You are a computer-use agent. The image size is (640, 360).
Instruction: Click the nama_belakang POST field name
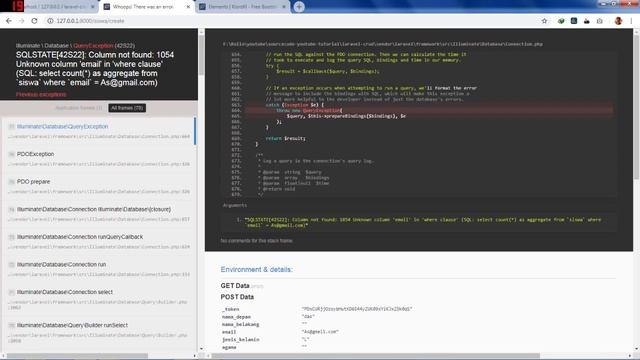[240, 324]
